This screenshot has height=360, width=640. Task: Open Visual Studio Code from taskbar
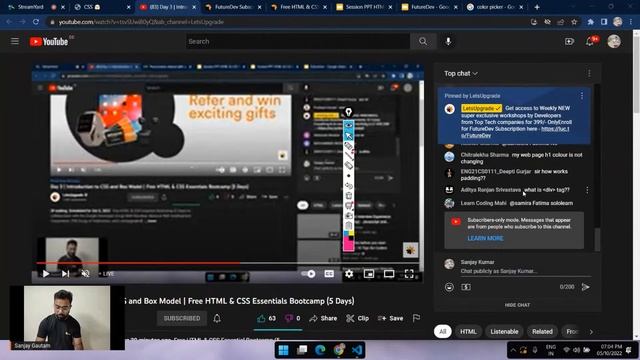(x=357, y=350)
